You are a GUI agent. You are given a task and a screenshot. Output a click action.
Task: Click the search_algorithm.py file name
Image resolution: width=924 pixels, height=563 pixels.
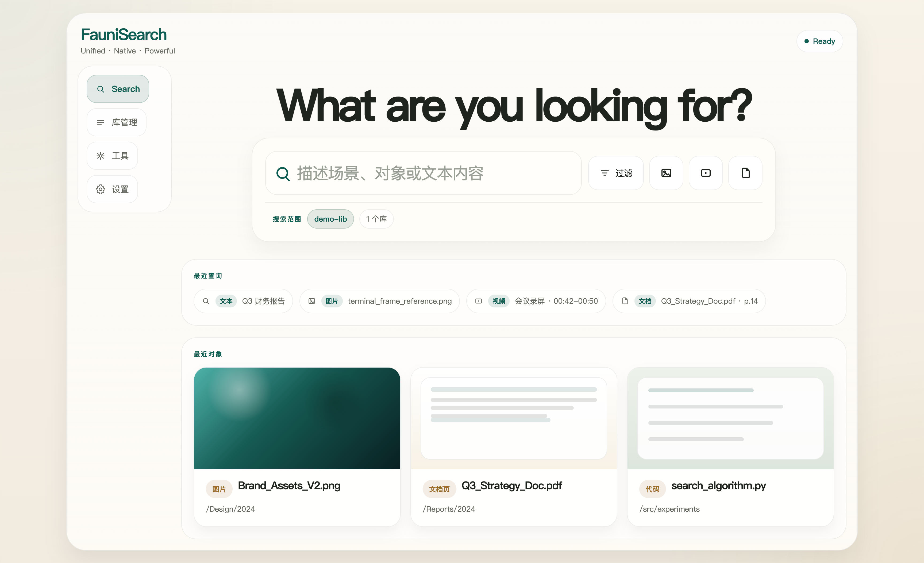pos(718,485)
